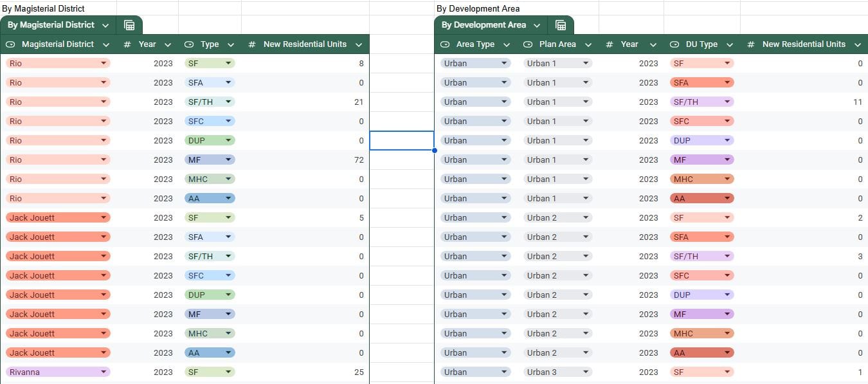Viewport: 868px width, 384px height.
Task: Click the By Magisterial District table title
Action: [x=51, y=25]
